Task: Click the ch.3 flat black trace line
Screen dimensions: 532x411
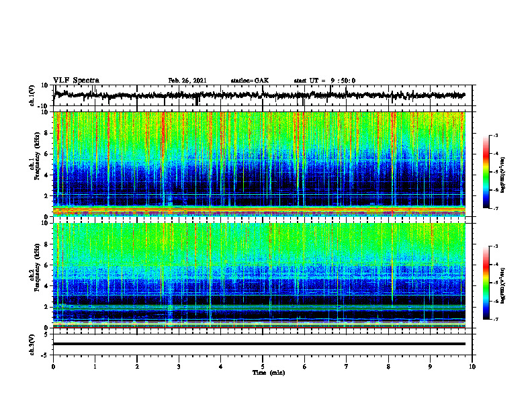Action: (259, 344)
